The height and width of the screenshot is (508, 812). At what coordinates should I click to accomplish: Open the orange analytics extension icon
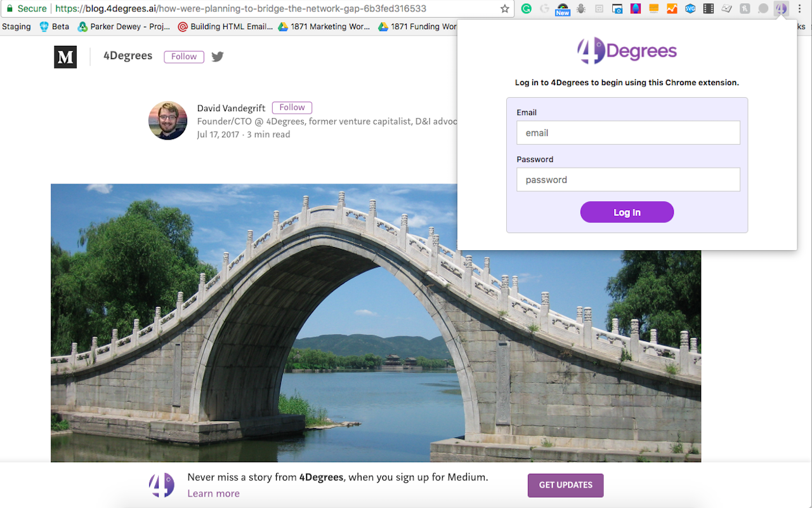653,9
